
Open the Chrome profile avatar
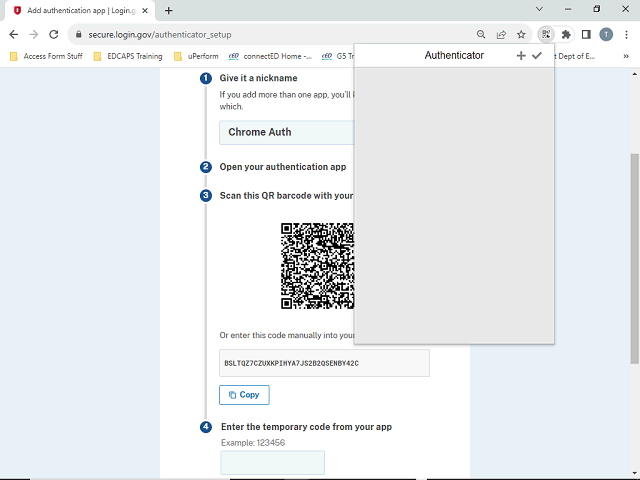click(606, 34)
